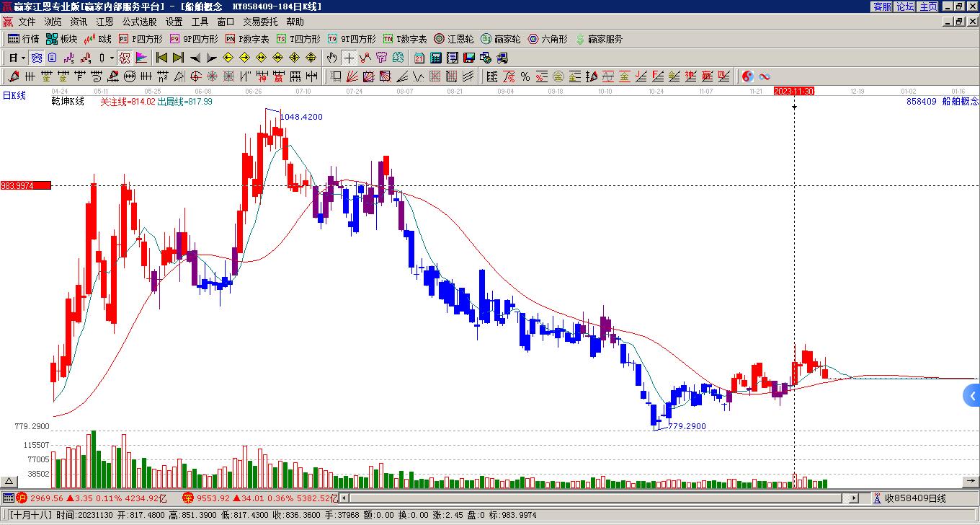Viewport: 980px width, 525px height.
Task: Open the 浏览 menu
Action: (x=53, y=22)
